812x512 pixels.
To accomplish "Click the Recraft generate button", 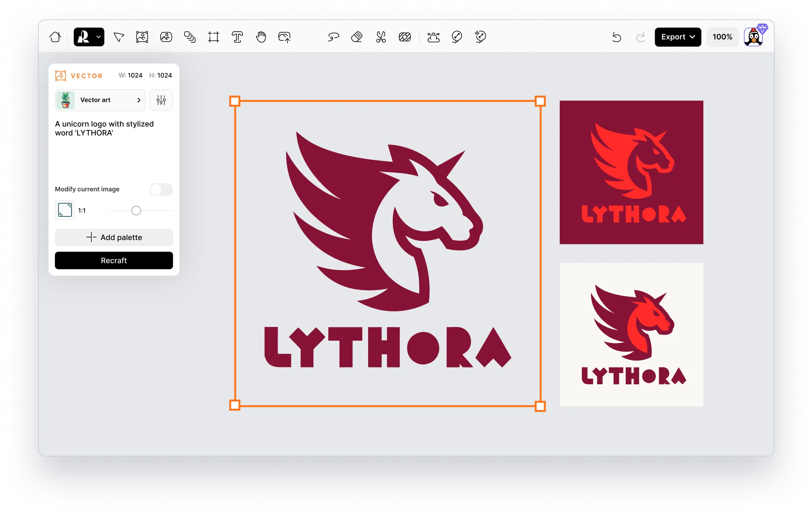I will point(114,260).
